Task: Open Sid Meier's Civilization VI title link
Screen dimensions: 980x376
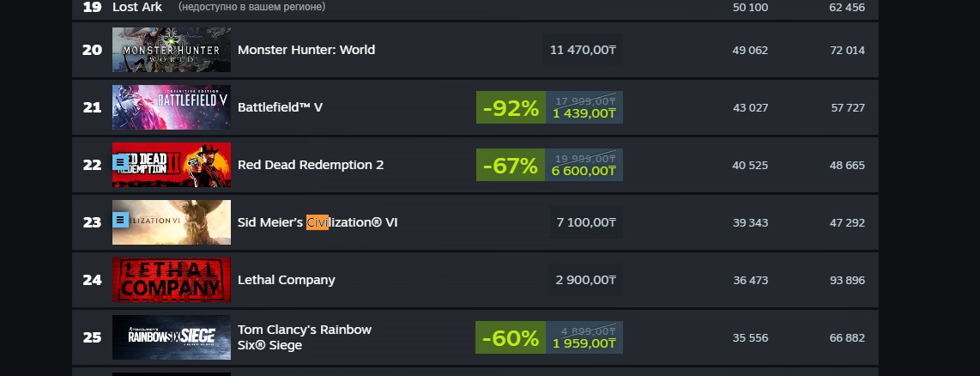Action: pyautogui.click(x=318, y=222)
